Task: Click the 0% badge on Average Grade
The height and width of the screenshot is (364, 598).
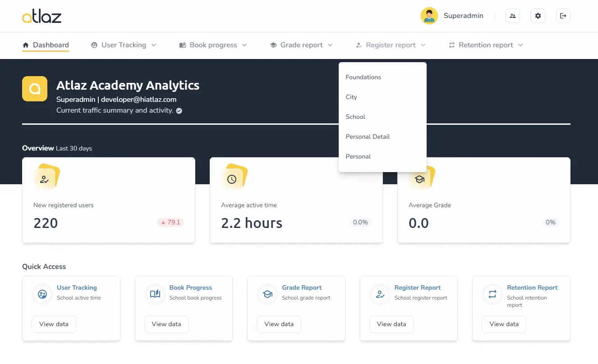Action: (x=551, y=222)
